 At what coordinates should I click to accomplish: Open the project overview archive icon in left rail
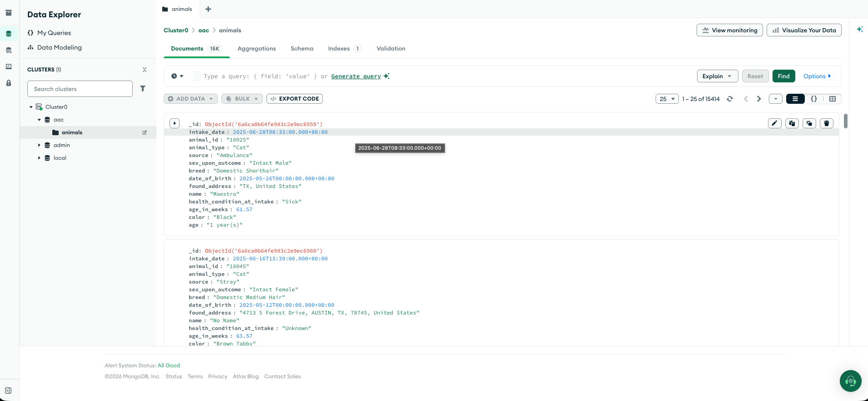[x=9, y=13]
